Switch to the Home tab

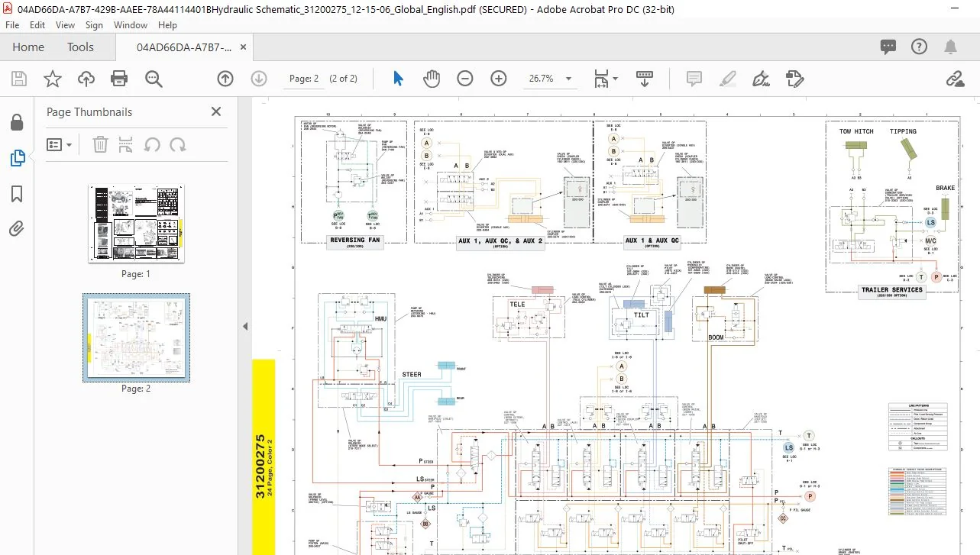(28, 47)
